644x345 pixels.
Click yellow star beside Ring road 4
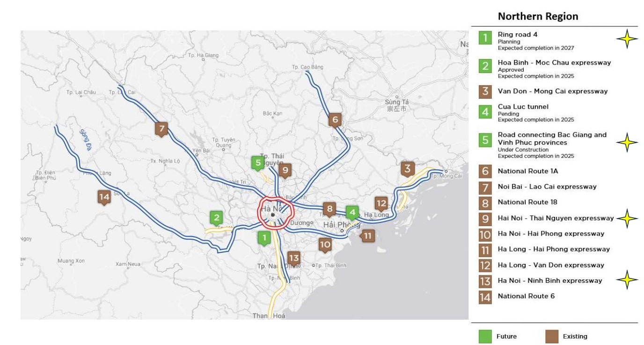627,41
